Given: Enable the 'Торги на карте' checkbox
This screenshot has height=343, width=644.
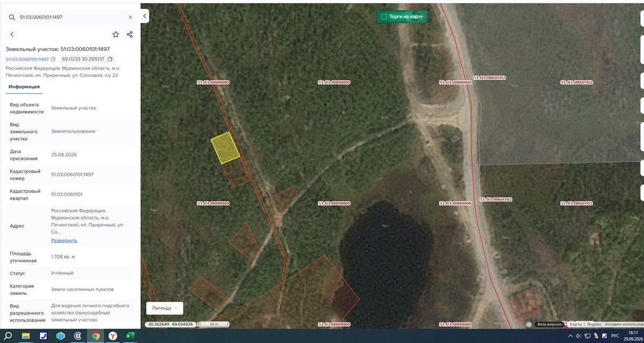Looking at the screenshot, I should tap(383, 17).
